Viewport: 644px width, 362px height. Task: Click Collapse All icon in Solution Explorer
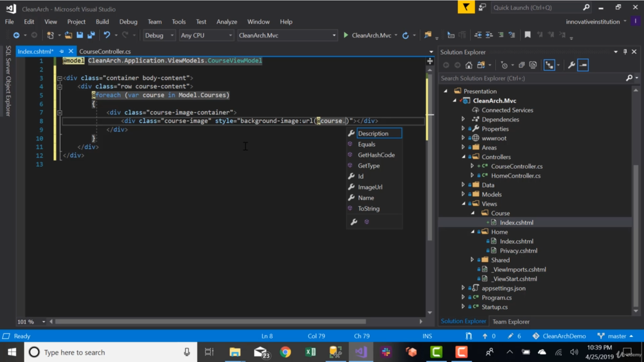point(522,65)
